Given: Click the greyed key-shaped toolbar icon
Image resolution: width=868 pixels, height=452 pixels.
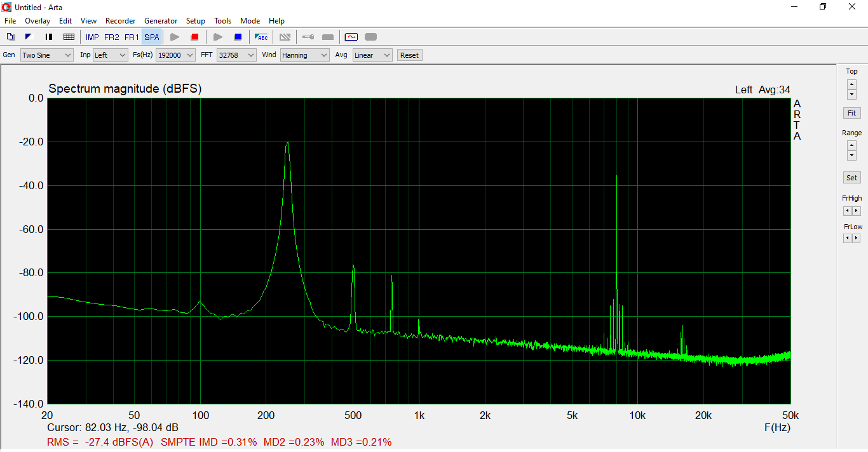Looking at the screenshot, I should tap(308, 37).
